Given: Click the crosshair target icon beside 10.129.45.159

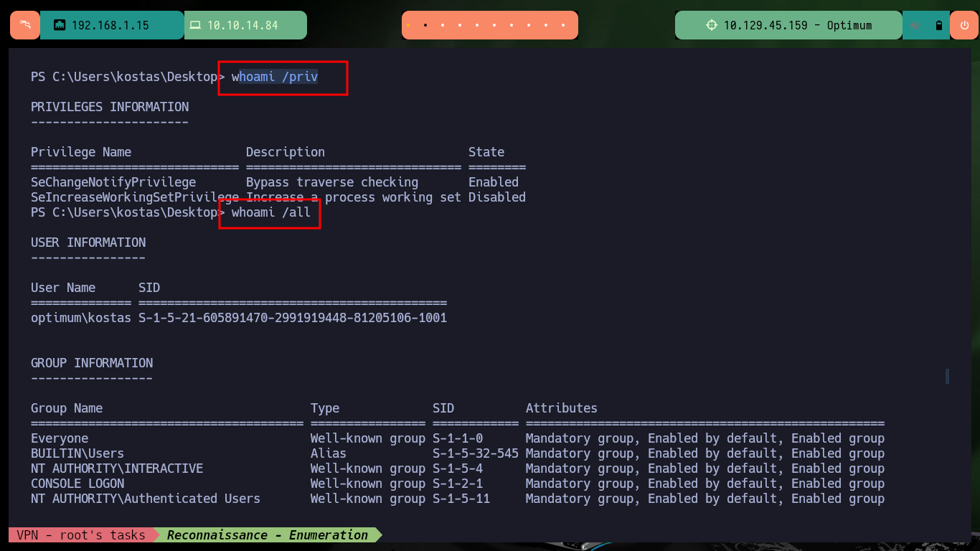Looking at the screenshot, I should click(x=712, y=25).
